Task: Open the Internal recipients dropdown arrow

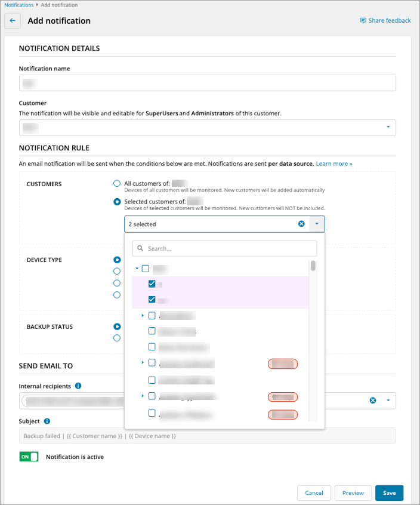Action: pos(388,401)
